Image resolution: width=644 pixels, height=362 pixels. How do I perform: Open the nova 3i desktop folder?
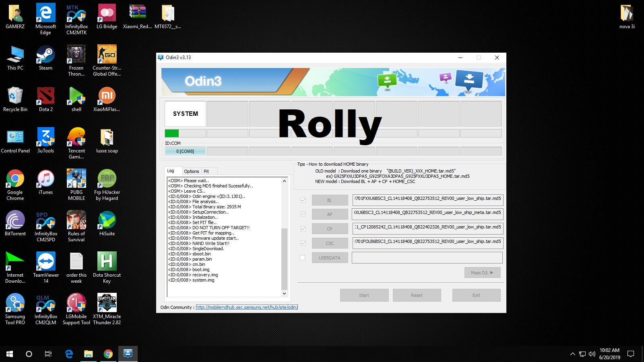(627, 16)
